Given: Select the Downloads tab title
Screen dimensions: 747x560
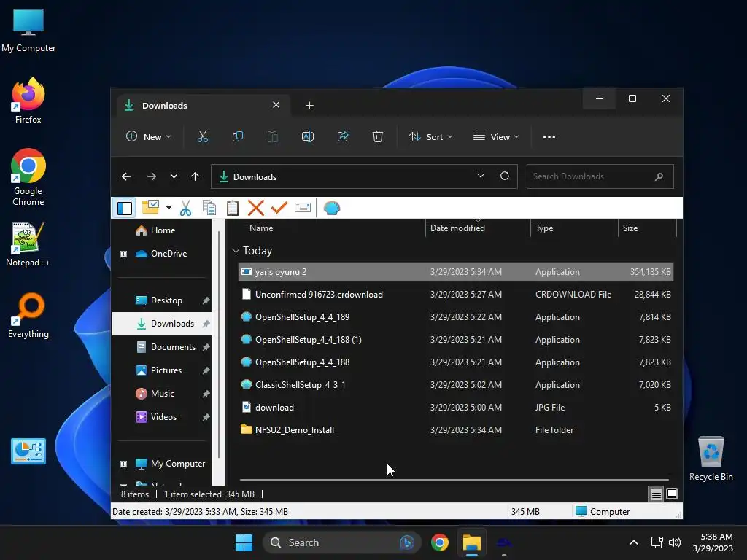Looking at the screenshot, I should (x=164, y=106).
